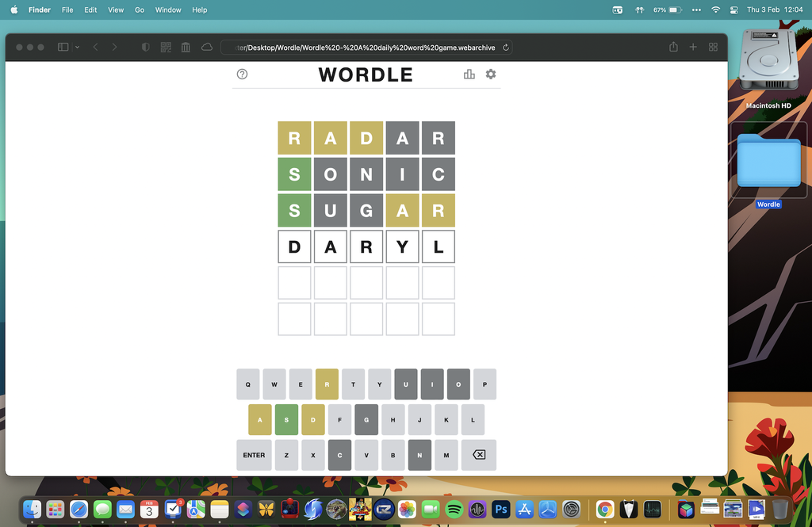Tap the P key on Wordle keyboard
812x527 pixels.
click(485, 384)
